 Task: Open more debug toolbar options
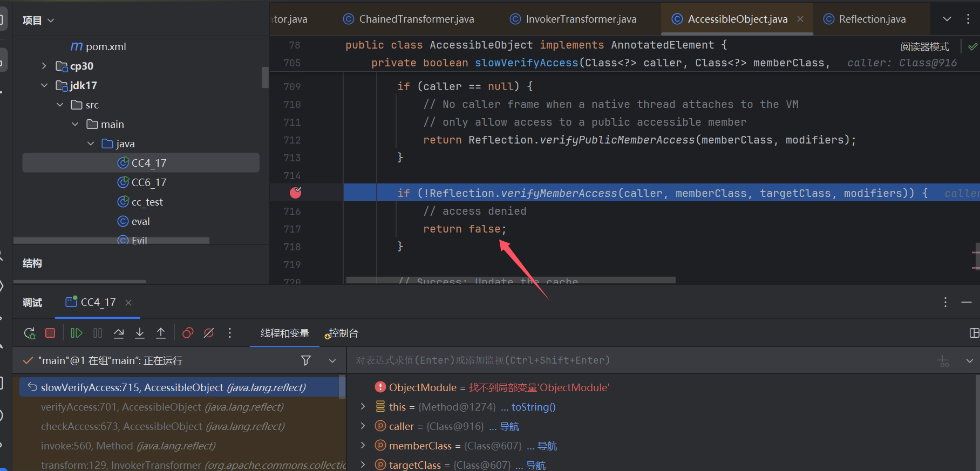tap(230, 333)
